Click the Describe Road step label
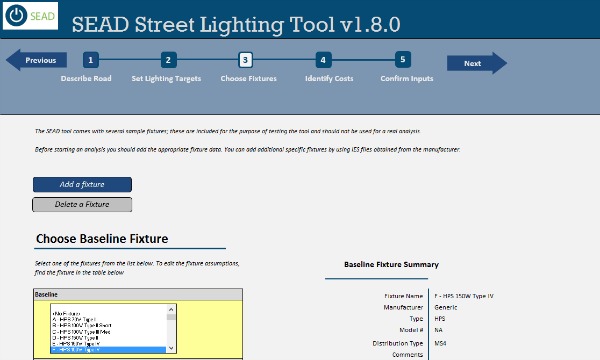 [x=86, y=78]
